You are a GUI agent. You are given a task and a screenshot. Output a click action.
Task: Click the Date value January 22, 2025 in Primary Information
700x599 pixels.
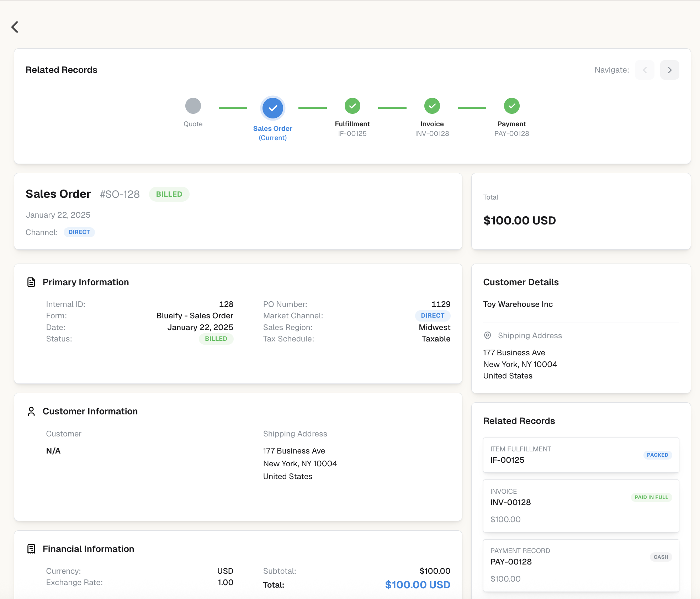click(200, 328)
